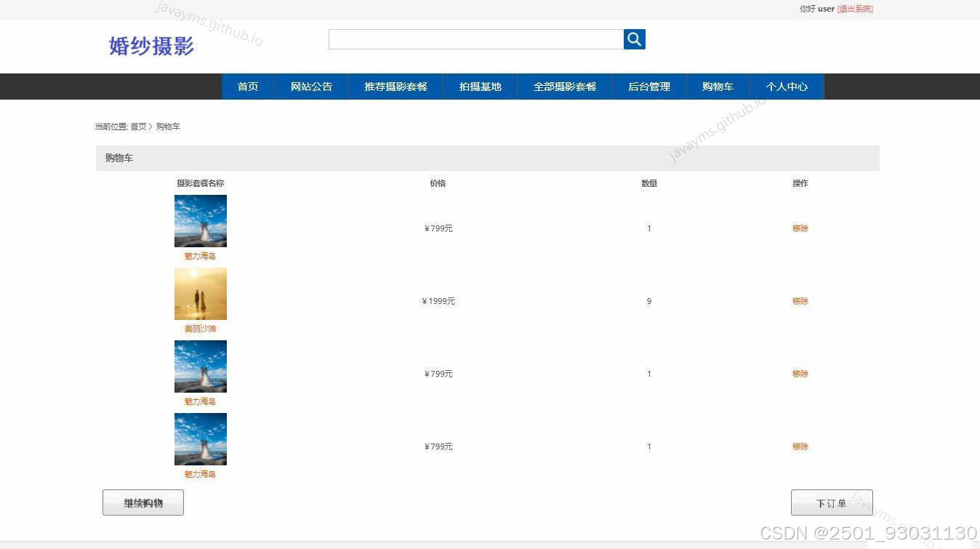Go to 推荐摄影套餐 in navigation bar
The image size is (980, 549).
click(395, 87)
